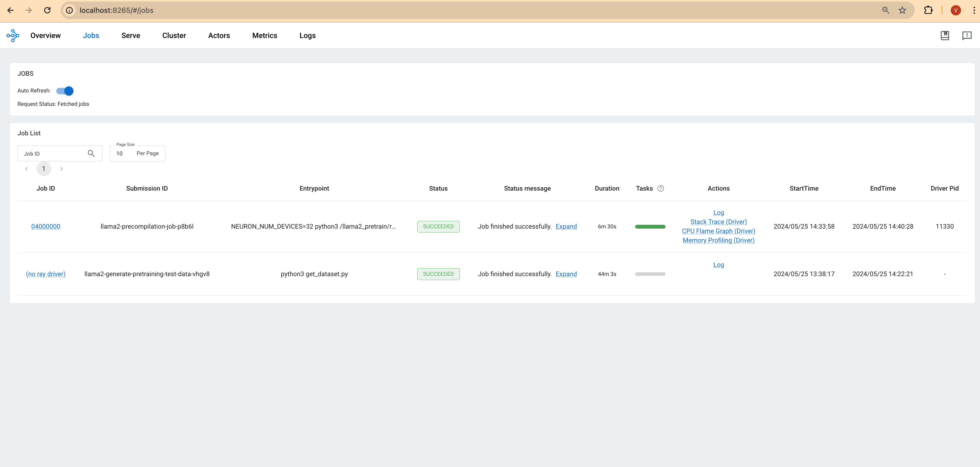The height and width of the screenshot is (467, 980).
Task: Open the Overview tab
Action: pyautogui.click(x=46, y=35)
